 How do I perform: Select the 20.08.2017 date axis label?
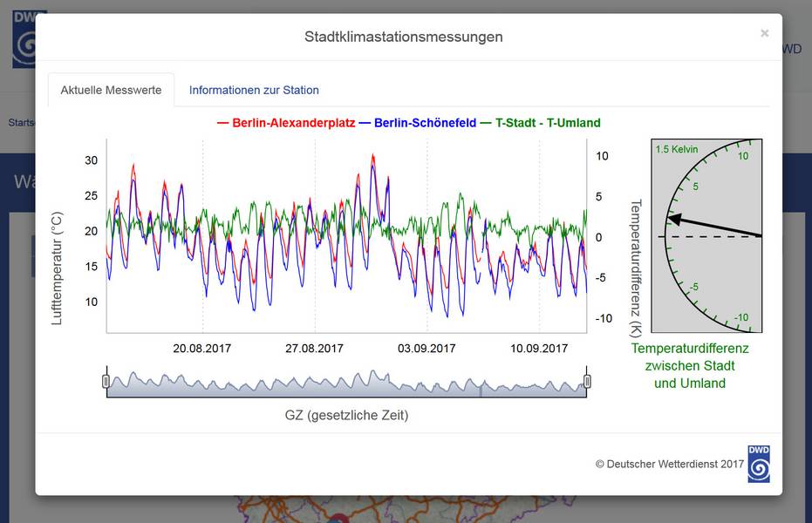201,348
